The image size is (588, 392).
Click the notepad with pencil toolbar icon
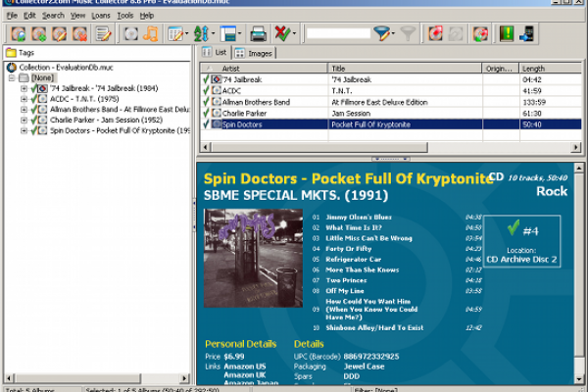(103, 34)
